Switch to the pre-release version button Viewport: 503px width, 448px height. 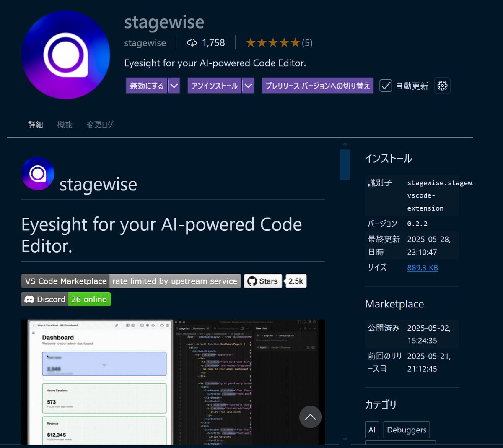point(318,86)
